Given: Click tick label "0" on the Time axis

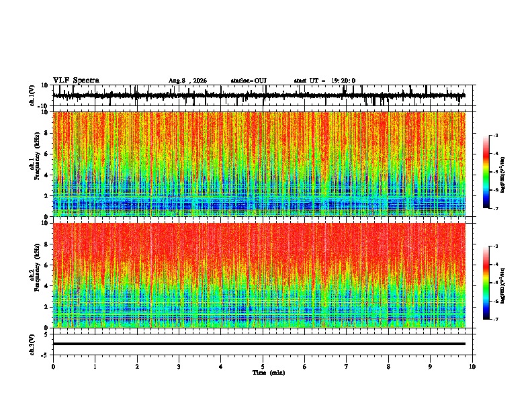Looking at the screenshot, I should pos(53,367).
